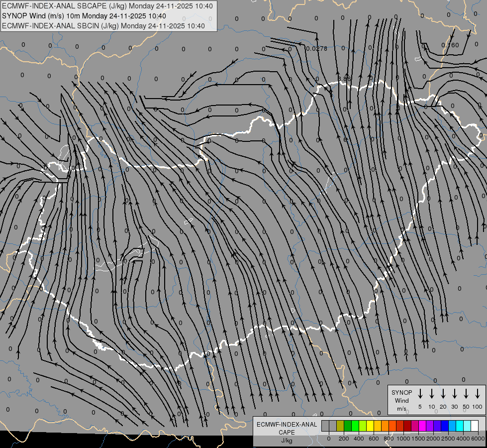Select the dark red CAPE swatch at 1000

tap(408, 426)
